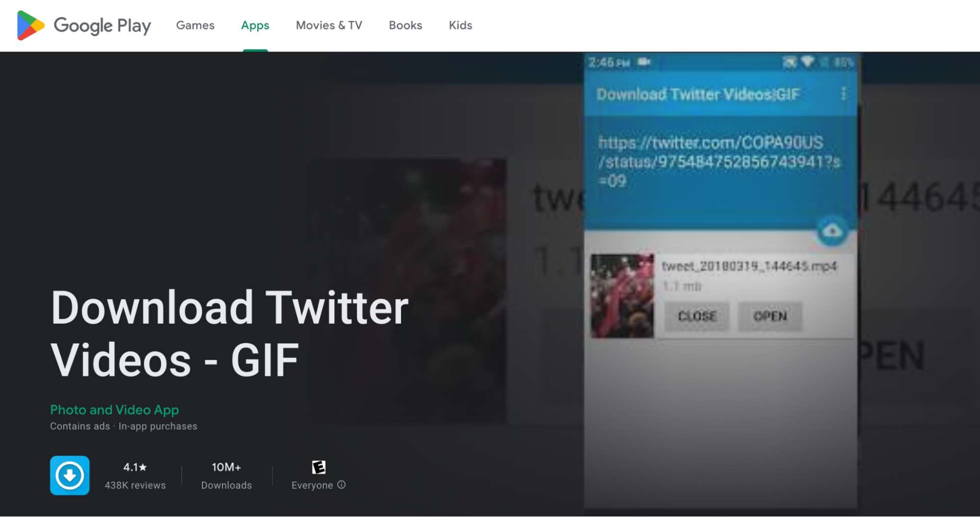Click the Google Play logo

click(x=84, y=26)
